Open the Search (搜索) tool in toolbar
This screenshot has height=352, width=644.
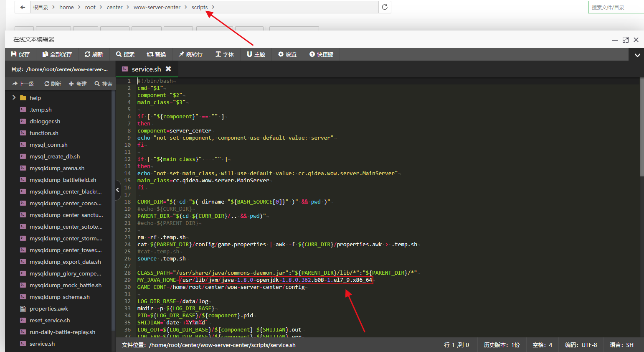125,54
